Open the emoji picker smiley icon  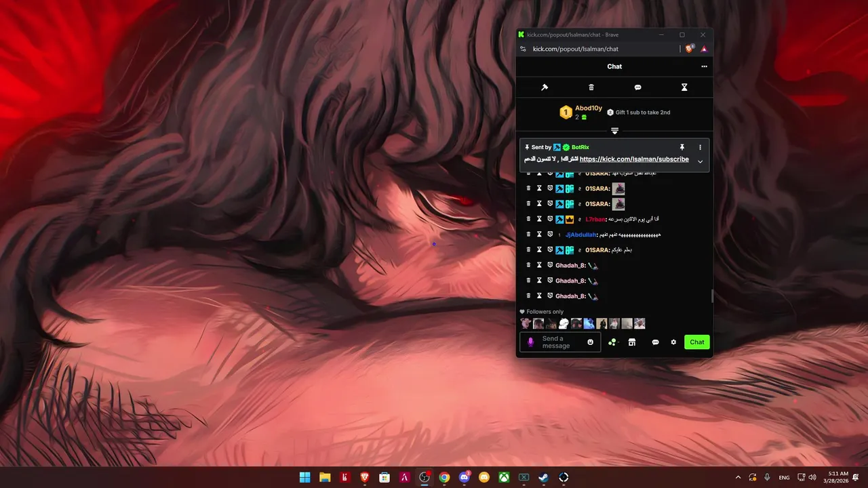tap(590, 342)
